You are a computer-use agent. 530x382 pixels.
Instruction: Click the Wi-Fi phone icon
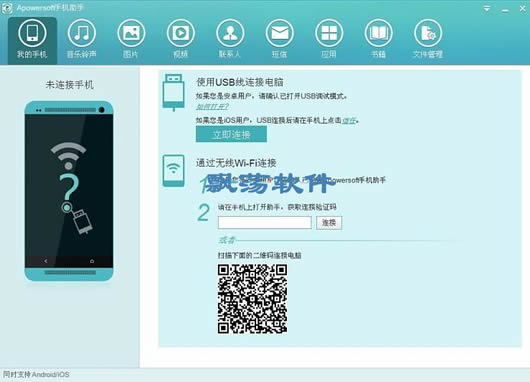[x=173, y=171]
